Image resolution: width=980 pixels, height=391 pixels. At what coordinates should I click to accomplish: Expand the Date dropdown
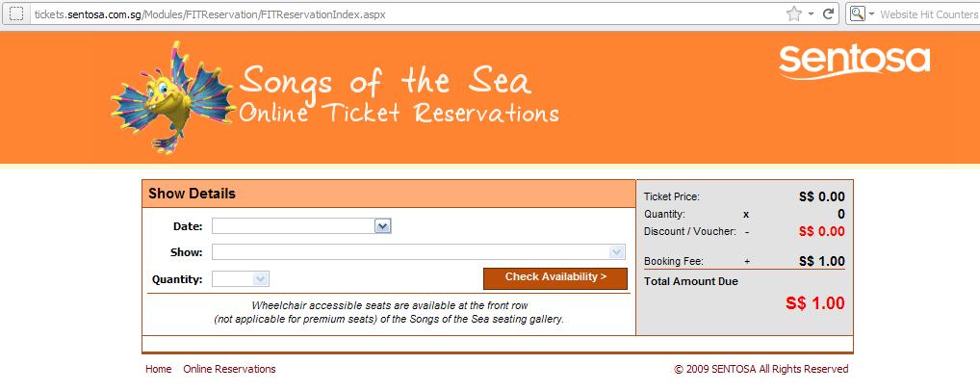[382, 226]
